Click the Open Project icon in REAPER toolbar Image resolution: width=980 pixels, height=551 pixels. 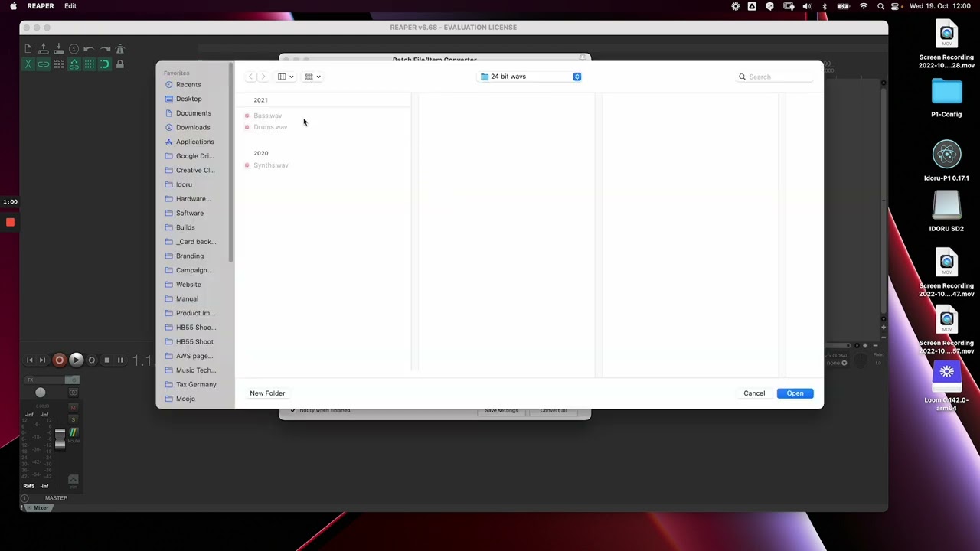pyautogui.click(x=44, y=49)
